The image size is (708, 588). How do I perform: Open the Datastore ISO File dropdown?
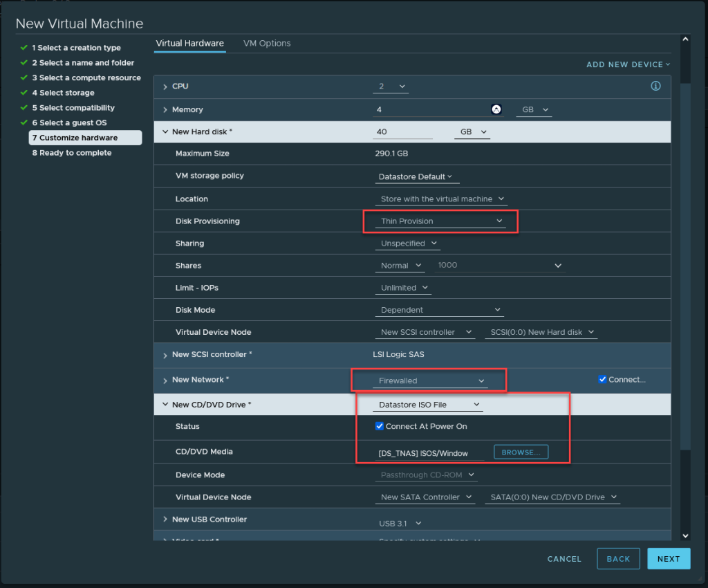point(428,405)
